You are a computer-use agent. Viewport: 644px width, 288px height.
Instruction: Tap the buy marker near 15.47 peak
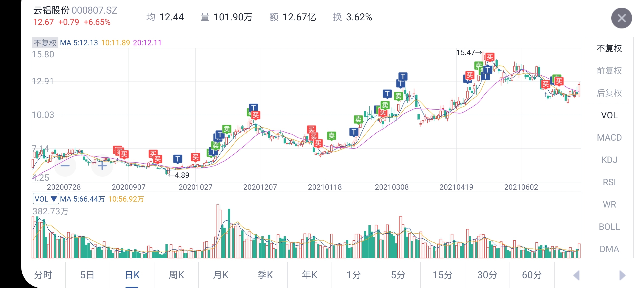tap(490, 57)
